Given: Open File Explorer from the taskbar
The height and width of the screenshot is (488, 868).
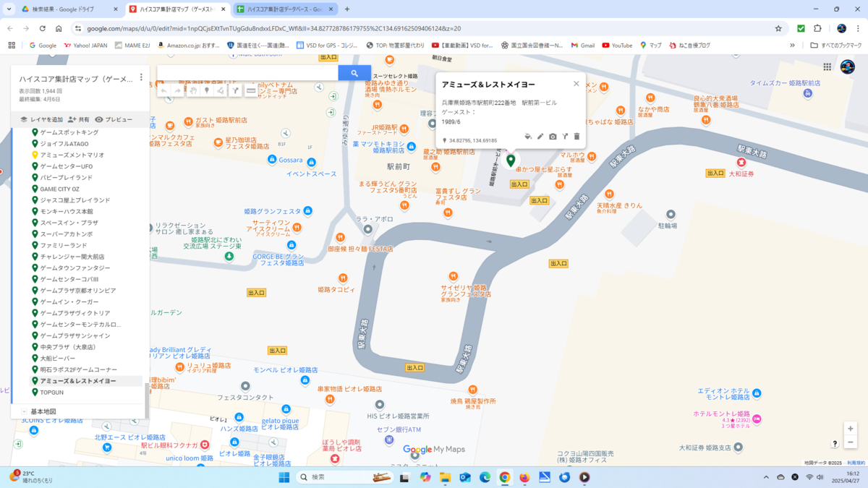Looking at the screenshot, I should (445, 477).
